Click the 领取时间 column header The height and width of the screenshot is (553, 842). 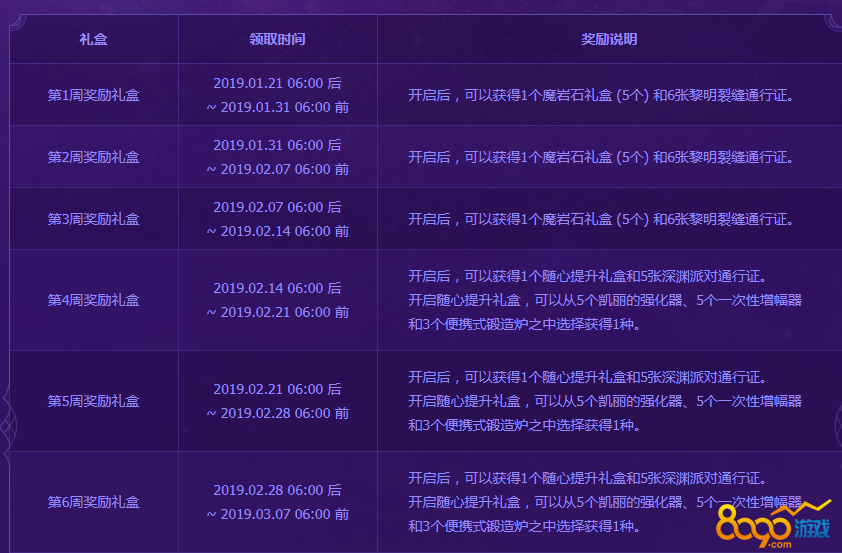click(277, 40)
